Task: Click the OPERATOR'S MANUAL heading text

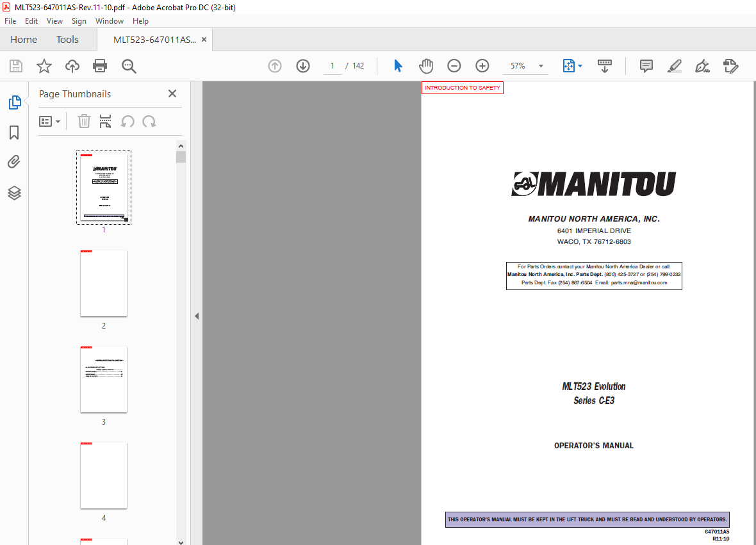Action: point(593,446)
